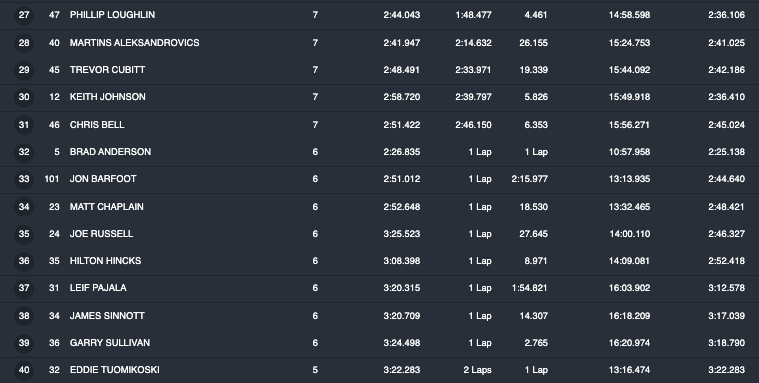Image resolution: width=759 pixels, height=383 pixels.
Task: Select Trevor Cubitt row name
Action: coord(107,70)
